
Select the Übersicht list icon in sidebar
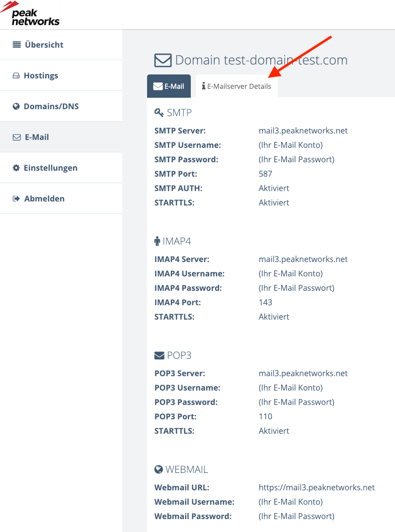point(16,45)
